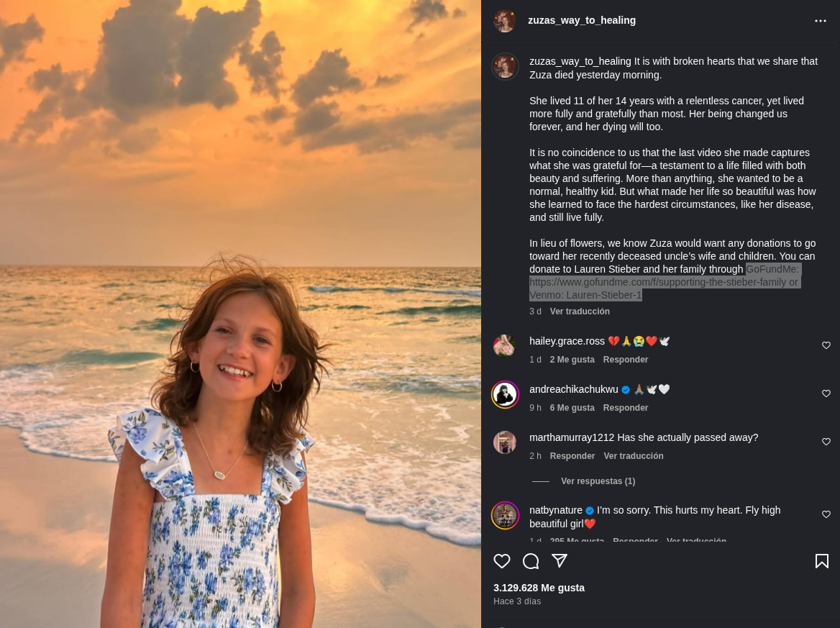
Task: Save the post with the bookmark icon
Action: click(x=822, y=561)
